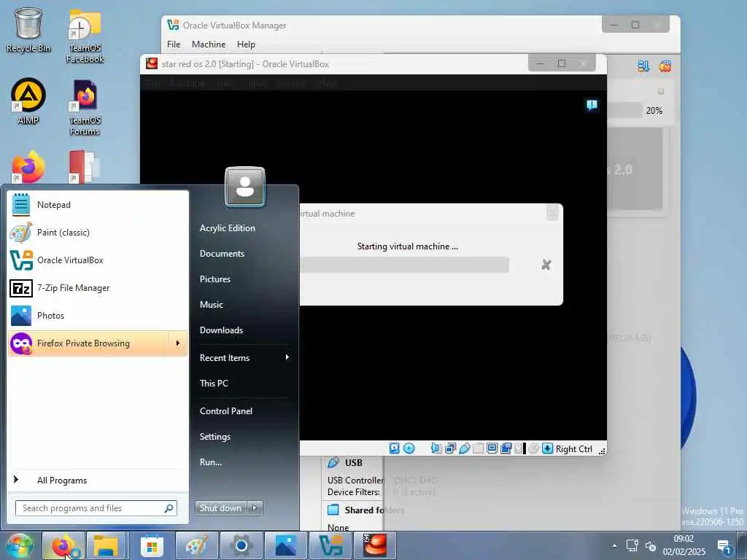
Task: Switch to Paint on taskbar
Action: pos(197,545)
